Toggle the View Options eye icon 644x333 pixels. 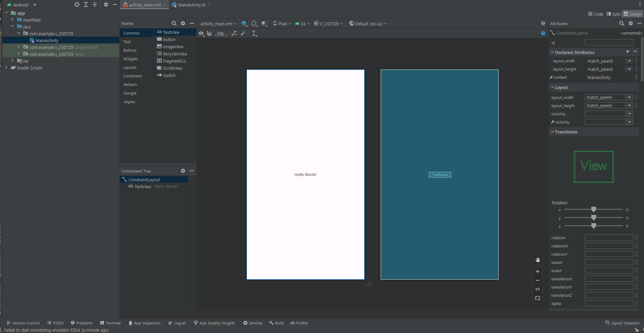pyautogui.click(x=201, y=33)
